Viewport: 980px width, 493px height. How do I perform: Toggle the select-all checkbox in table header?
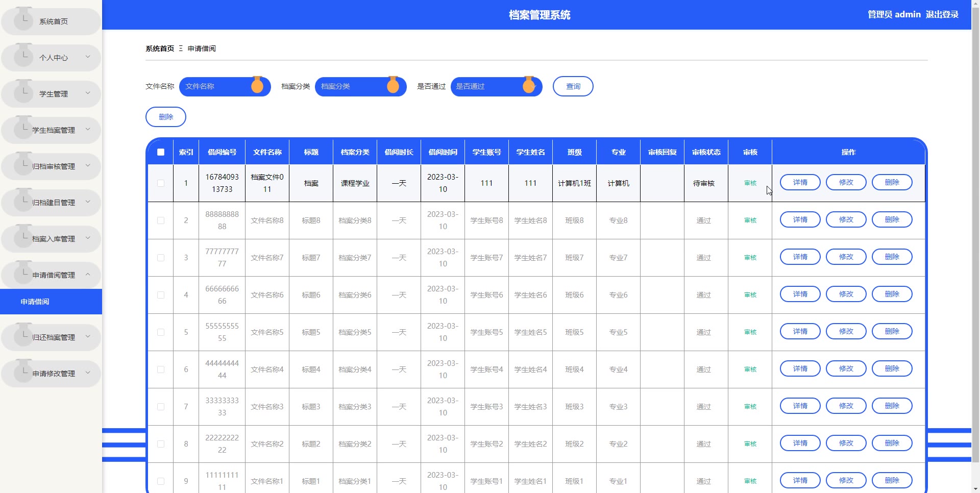click(161, 152)
